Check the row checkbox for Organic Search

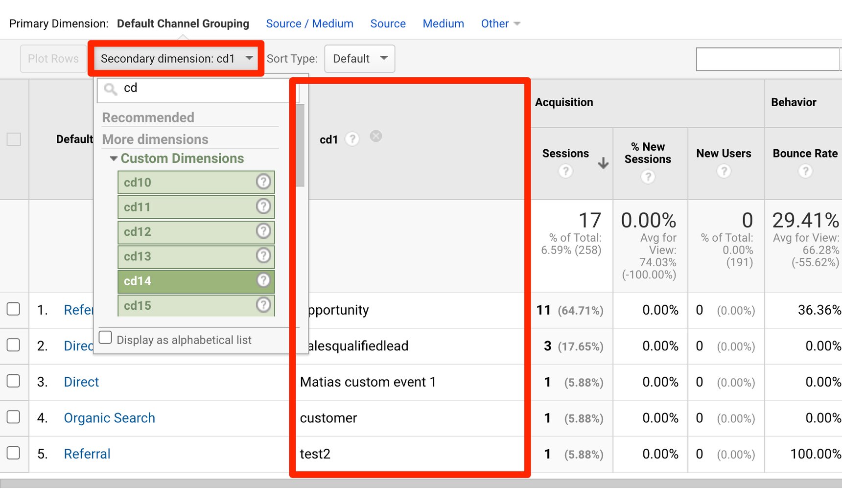coord(14,417)
